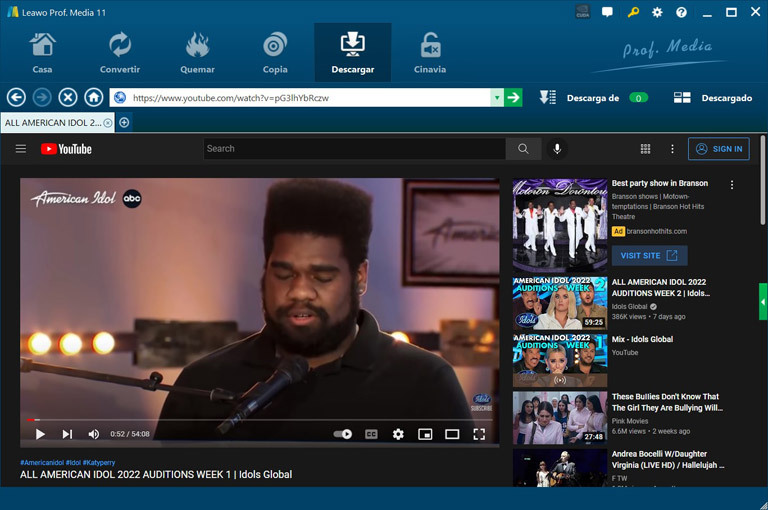This screenshot has height=510, width=768.
Task: Click the Idols subscribe watermark in video
Action: click(481, 402)
